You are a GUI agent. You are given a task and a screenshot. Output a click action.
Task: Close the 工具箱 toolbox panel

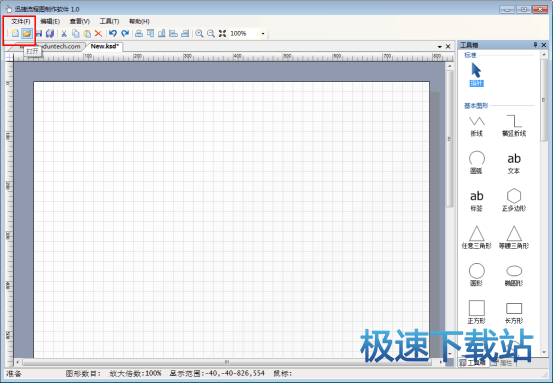tap(544, 45)
